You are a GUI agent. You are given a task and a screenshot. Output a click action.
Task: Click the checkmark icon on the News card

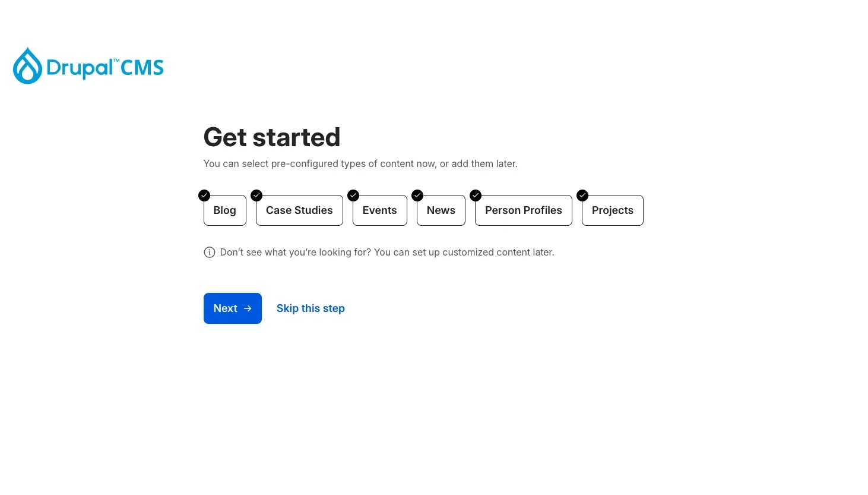coord(417,196)
